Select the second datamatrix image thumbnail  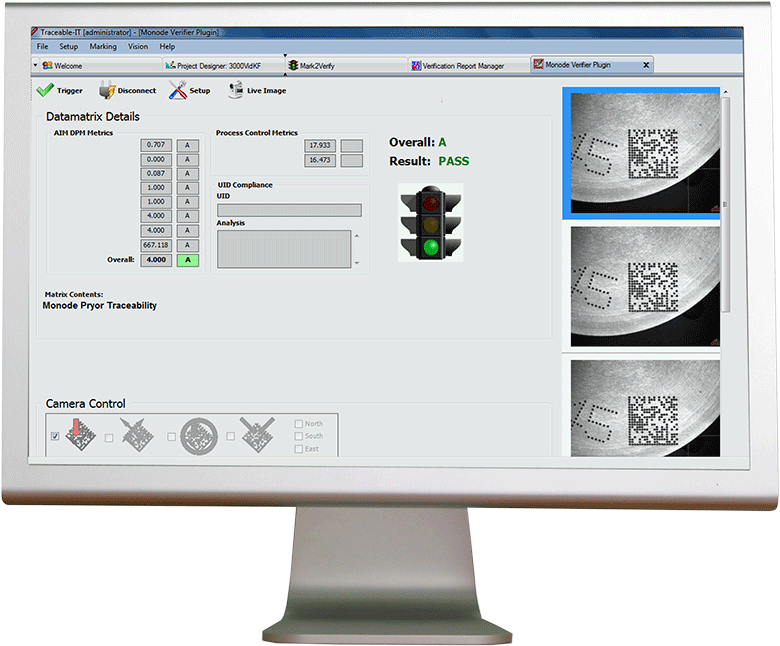tap(645, 286)
